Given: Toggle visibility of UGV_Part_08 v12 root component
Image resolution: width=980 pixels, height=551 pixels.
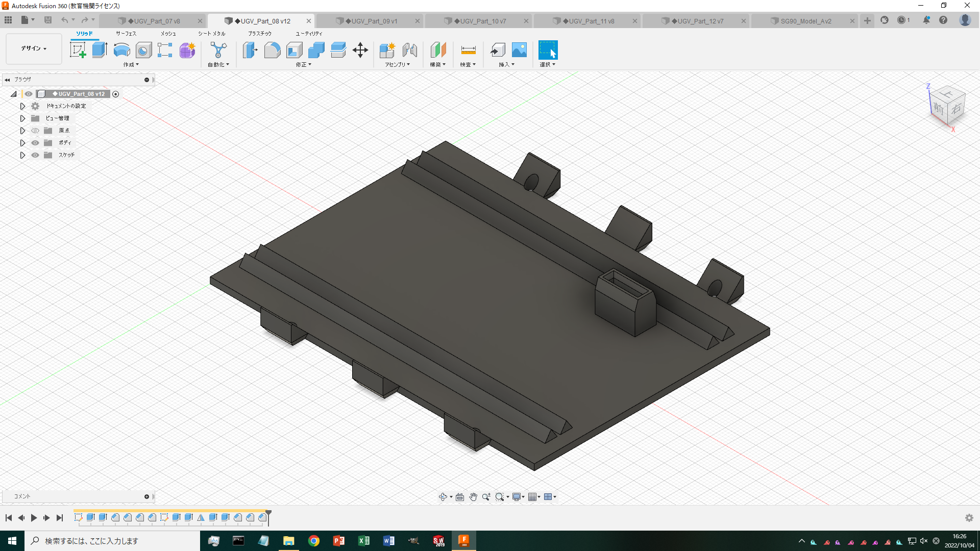Looking at the screenshot, I should coord(29,94).
